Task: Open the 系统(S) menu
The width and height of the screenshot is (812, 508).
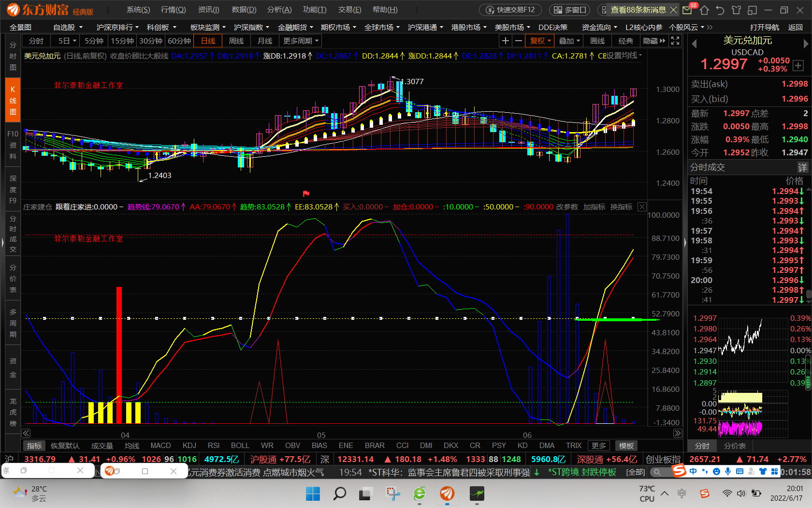Action: (x=138, y=10)
